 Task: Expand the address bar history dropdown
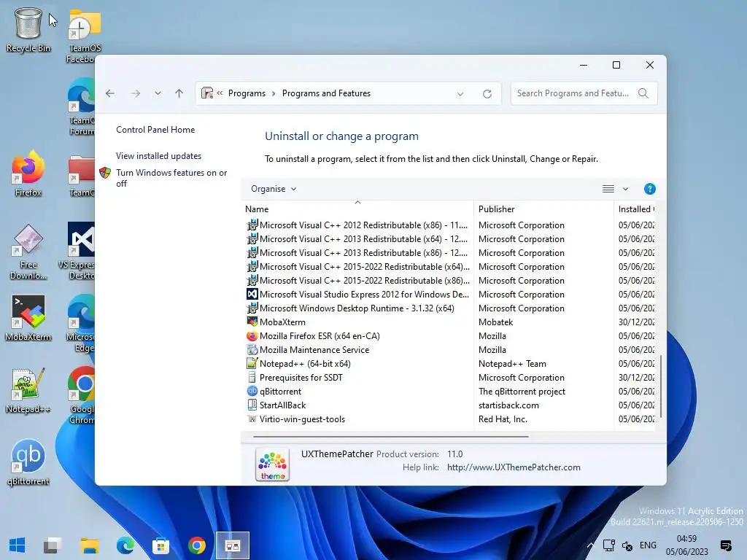(x=460, y=94)
